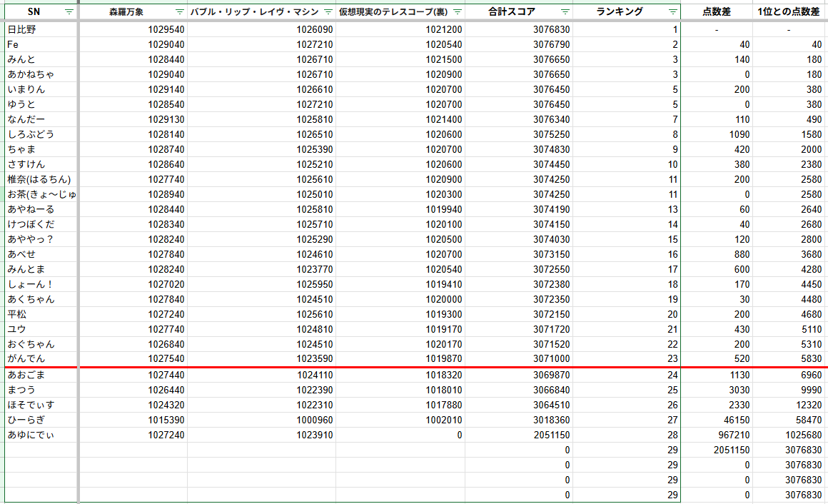Select the name cell しろぶどう
The width and height of the screenshot is (828, 504).
tap(41, 134)
